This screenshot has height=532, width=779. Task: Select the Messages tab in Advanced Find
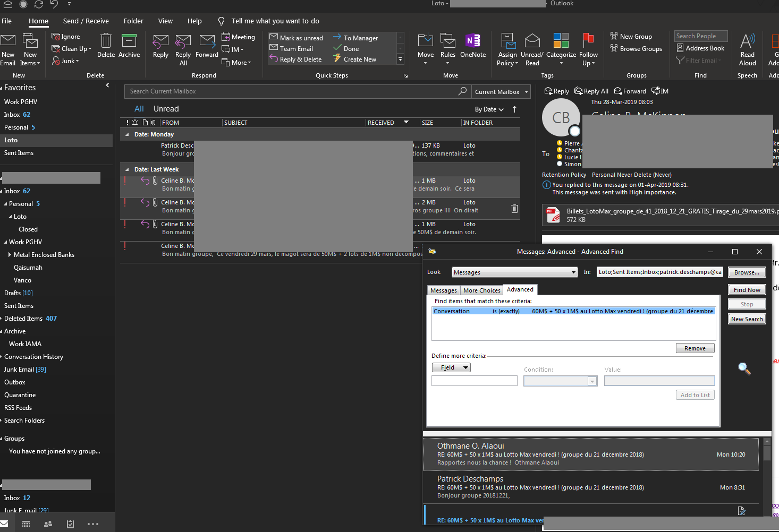[x=444, y=290]
